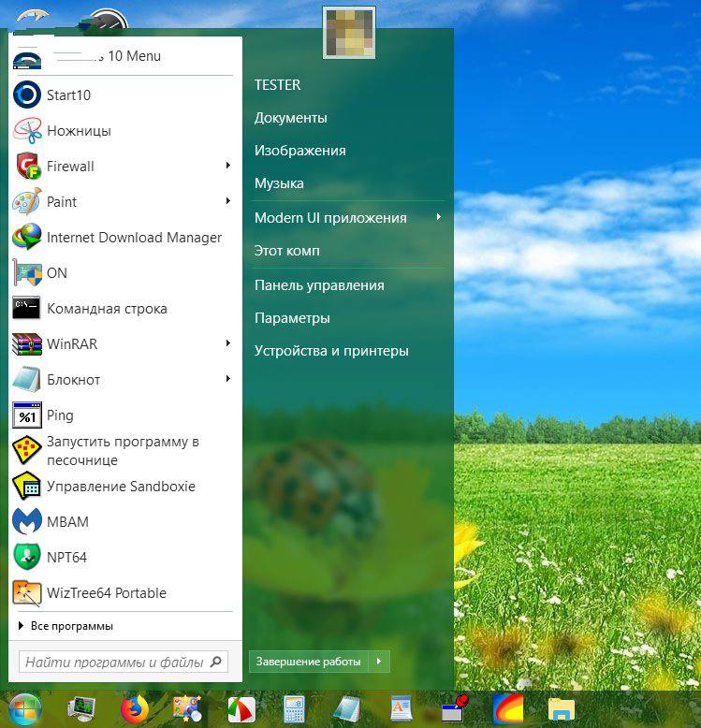Viewport: 701px width, 728px height.
Task: Expand Все программы list
Action: click(71, 626)
